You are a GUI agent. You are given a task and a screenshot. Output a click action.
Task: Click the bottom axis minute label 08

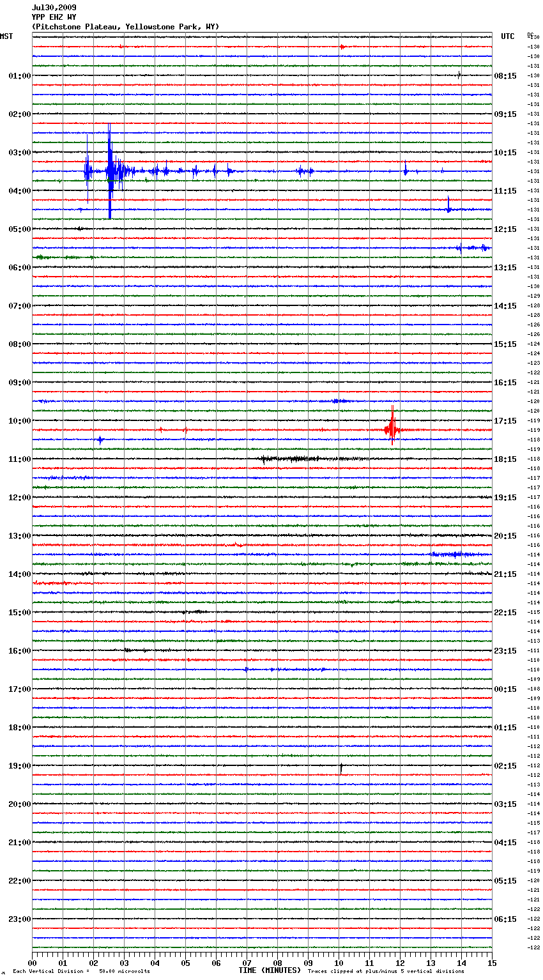point(278,963)
